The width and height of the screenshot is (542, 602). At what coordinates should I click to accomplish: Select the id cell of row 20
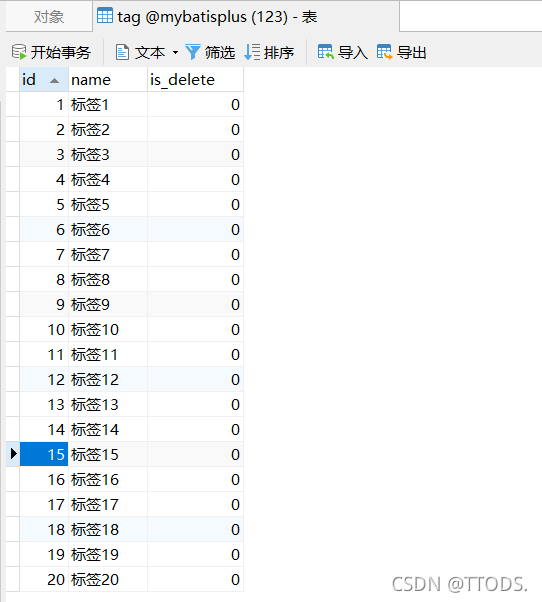[x=44, y=580]
